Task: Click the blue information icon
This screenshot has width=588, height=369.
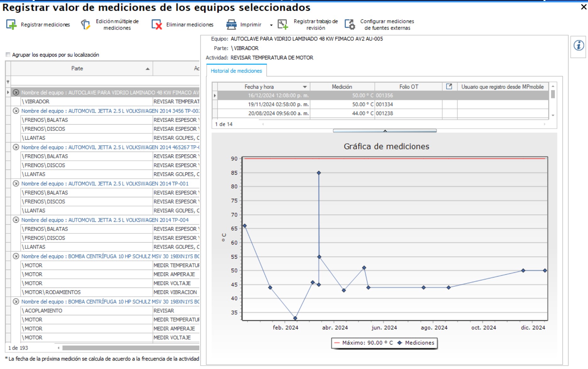Action: [579, 45]
